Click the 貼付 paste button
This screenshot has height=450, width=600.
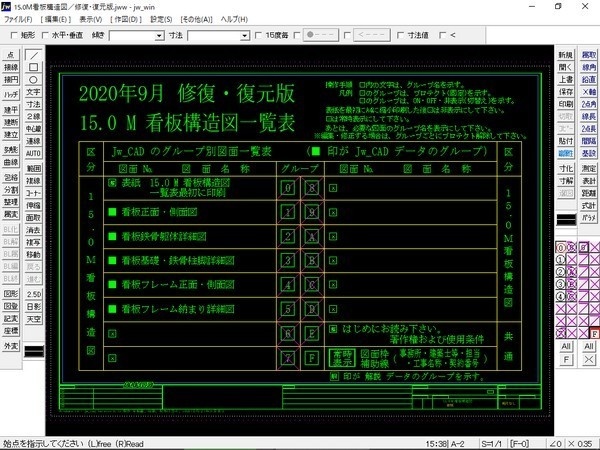[566, 141]
